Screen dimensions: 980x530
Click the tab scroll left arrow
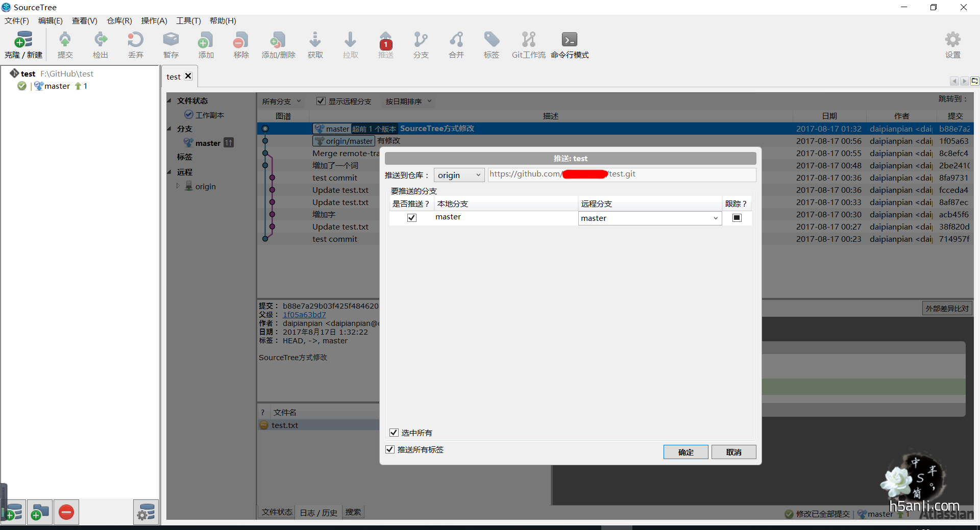tap(954, 81)
